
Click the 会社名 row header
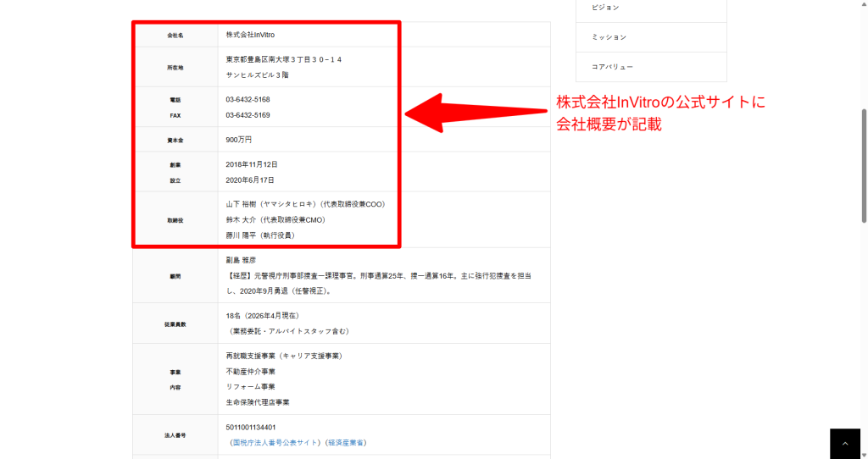pyautogui.click(x=175, y=35)
